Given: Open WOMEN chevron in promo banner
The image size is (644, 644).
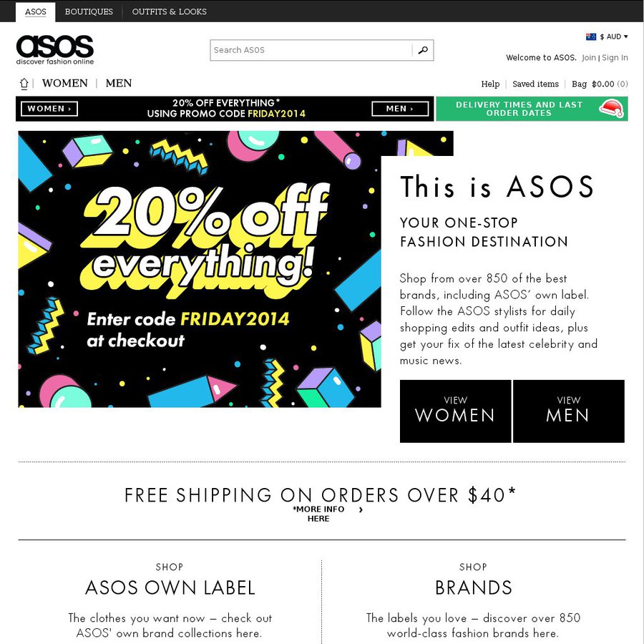Looking at the screenshot, I should [x=49, y=108].
